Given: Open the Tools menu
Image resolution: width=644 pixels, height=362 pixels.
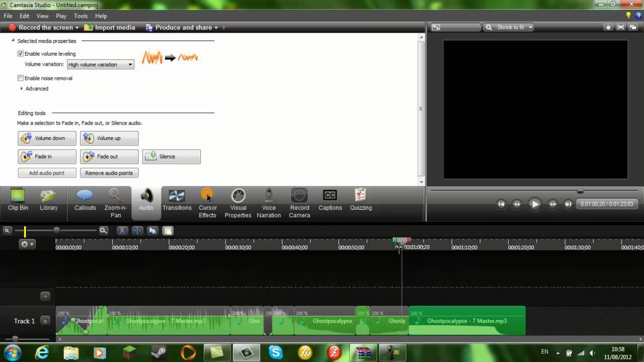Looking at the screenshot, I should (80, 16).
